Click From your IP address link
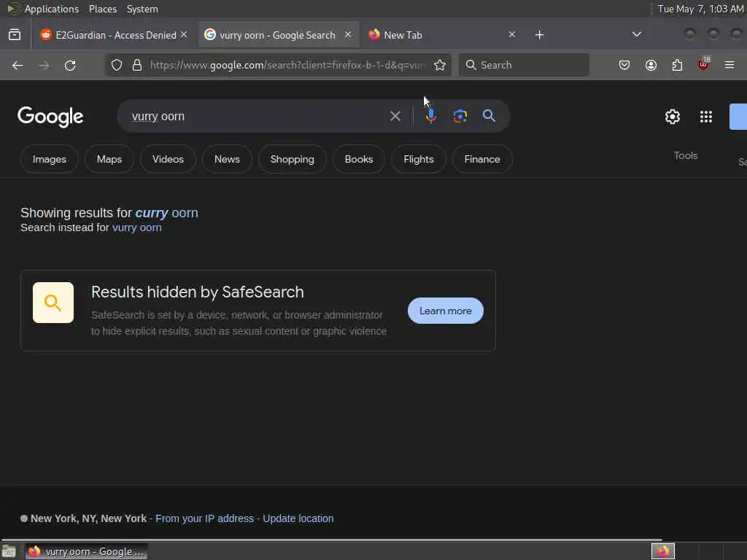Viewport: 747px width, 560px height. [204, 518]
